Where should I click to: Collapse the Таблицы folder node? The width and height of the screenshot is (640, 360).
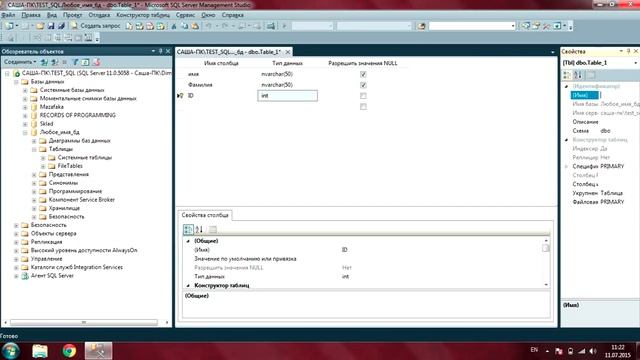point(34,149)
